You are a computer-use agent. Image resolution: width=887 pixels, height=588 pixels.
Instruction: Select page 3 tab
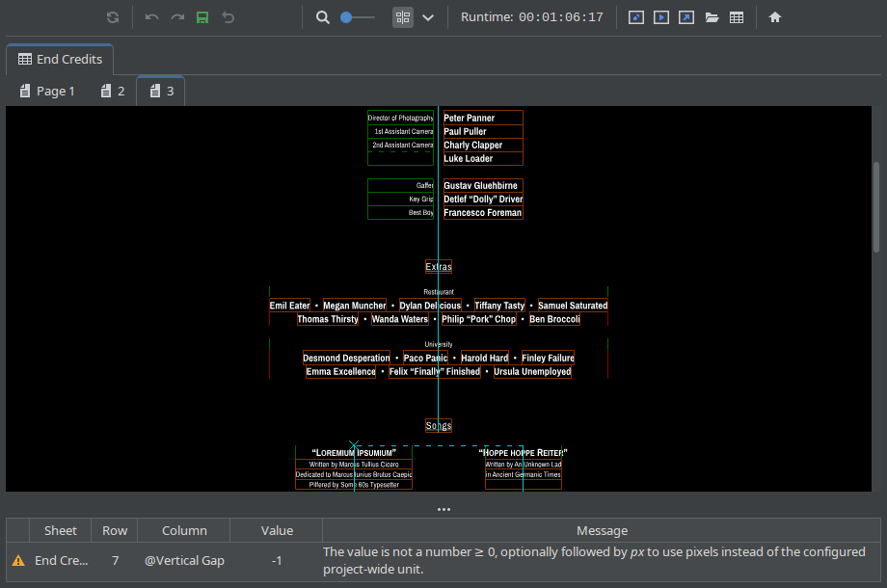point(161,91)
